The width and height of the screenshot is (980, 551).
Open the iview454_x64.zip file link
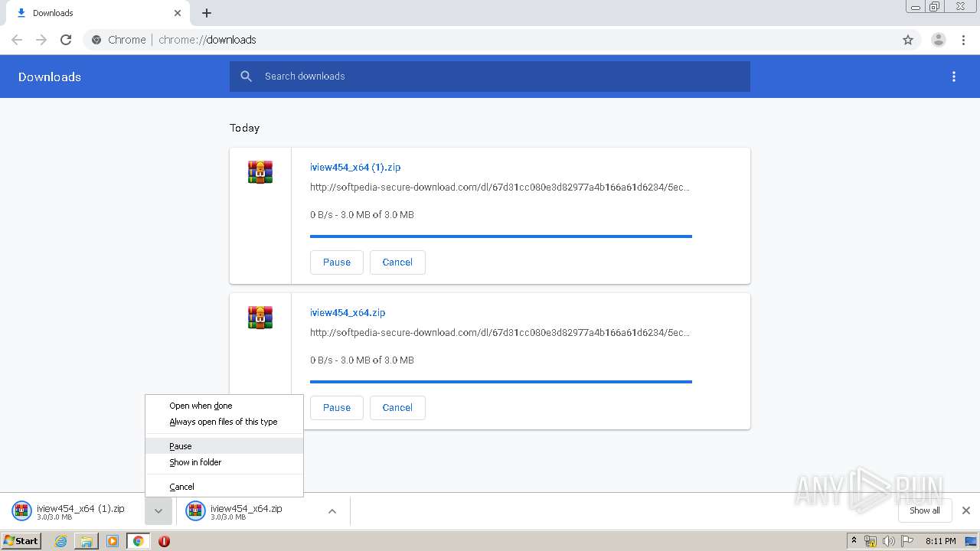click(x=348, y=312)
